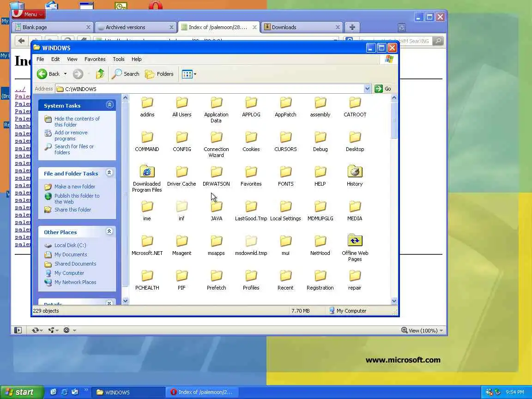Switch to Blank page tab in Opera

coord(53,27)
